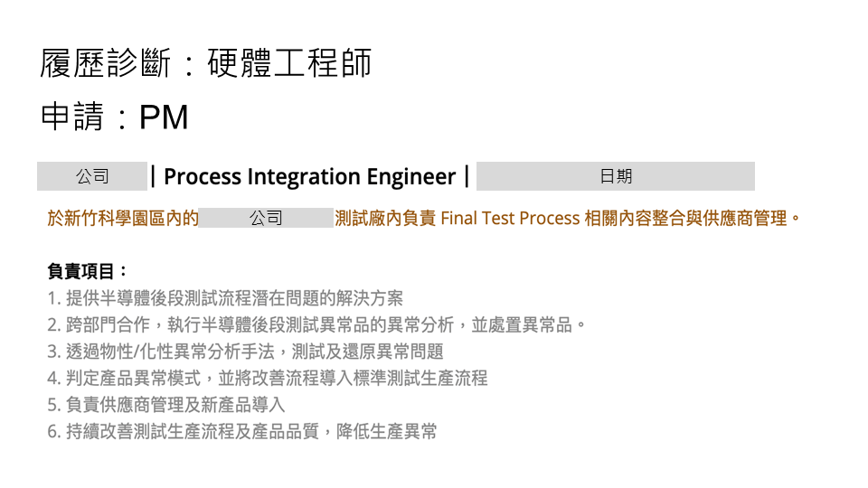Image resolution: width=868 pixels, height=488 pixels.
Task: Click the 相關內容整合與供應商管理 text
Action: pyautogui.click(x=686, y=218)
